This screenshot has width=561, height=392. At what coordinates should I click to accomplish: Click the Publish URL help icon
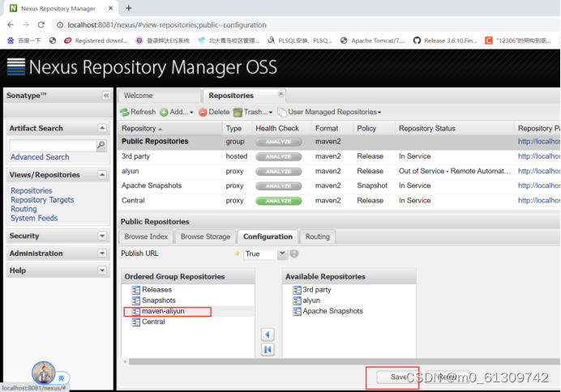click(294, 254)
